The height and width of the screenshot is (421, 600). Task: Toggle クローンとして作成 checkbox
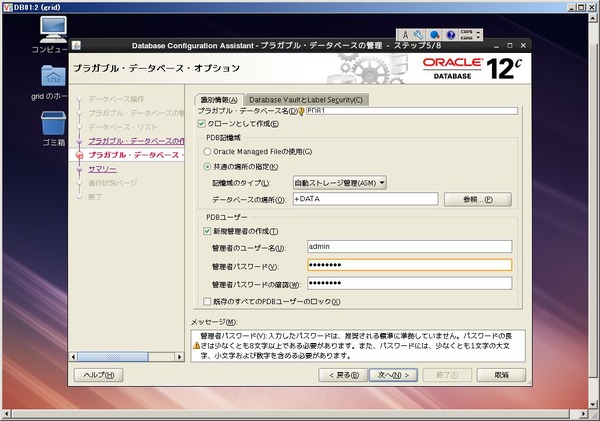pos(201,124)
